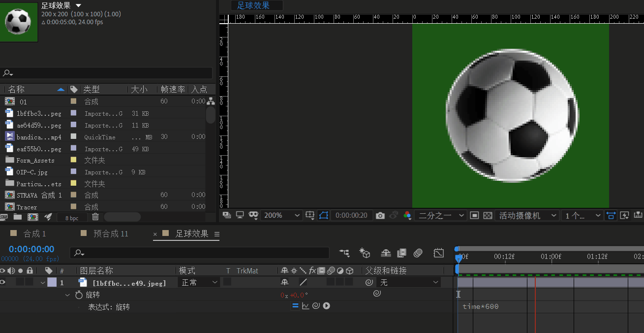Hide the 1bffbc jpeg layer with the eye
The height and width of the screenshot is (333, 644).
(x=3, y=282)
